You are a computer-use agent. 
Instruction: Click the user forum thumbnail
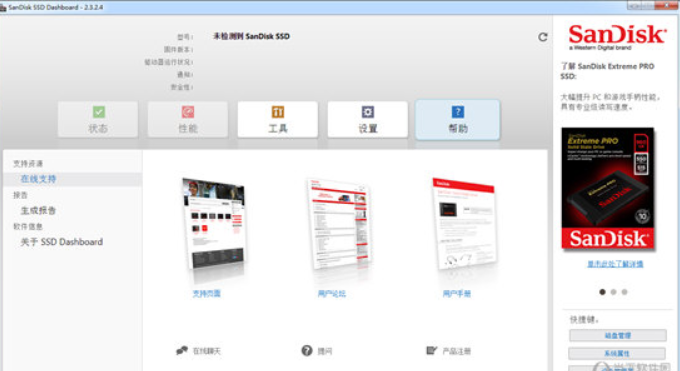pos(338,224)
